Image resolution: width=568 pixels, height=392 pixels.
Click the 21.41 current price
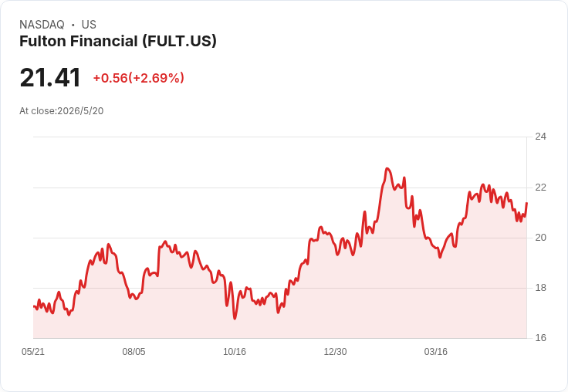(x=50, y=78)
